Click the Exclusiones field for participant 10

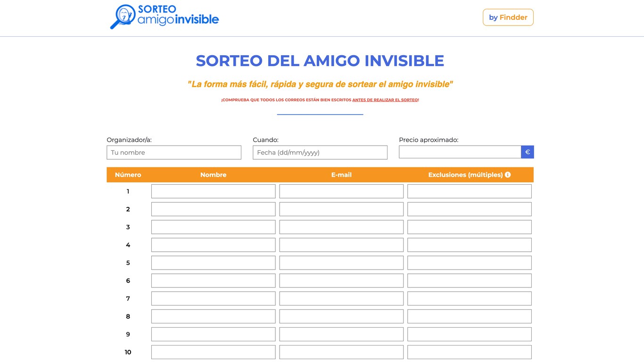coord(469,352)
